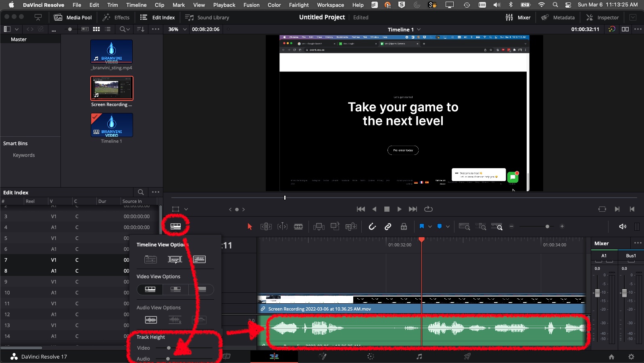The height and width of the screenshot is (363, 644).
Task: Open the Fairlight menu
Action: click(299, 5)
